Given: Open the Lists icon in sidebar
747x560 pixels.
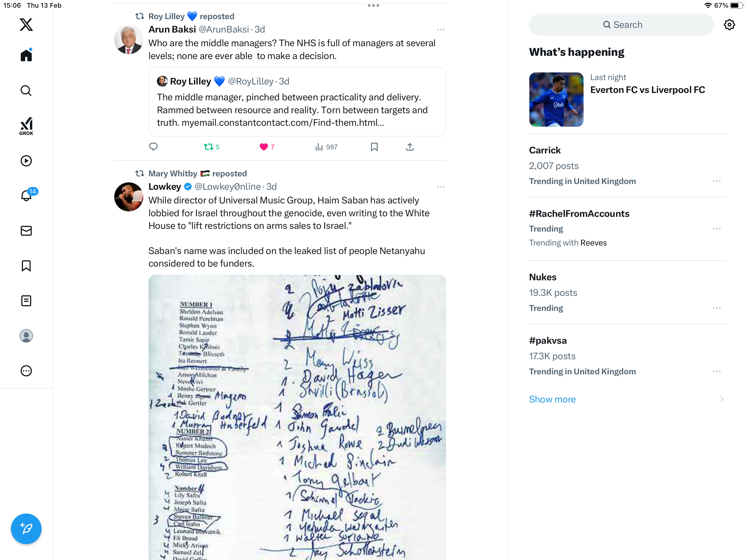Looking at the screenshot, I should pyautogui.click(x=26, y=301).
